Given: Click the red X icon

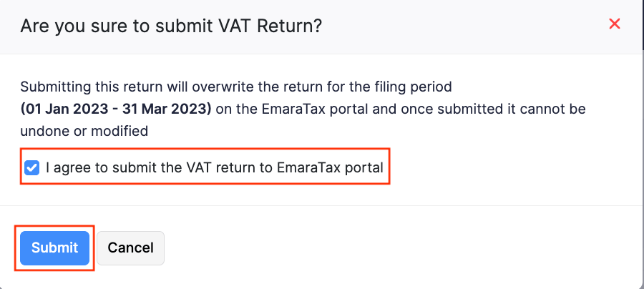Looking at the screenshot, I should [614, 24].
